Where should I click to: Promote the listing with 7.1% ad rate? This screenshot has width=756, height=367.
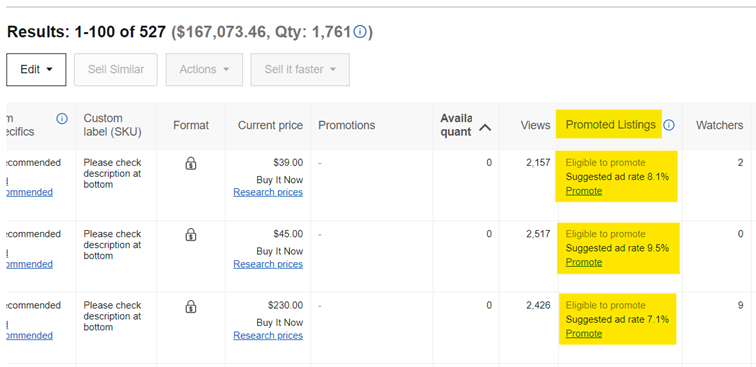584,334
